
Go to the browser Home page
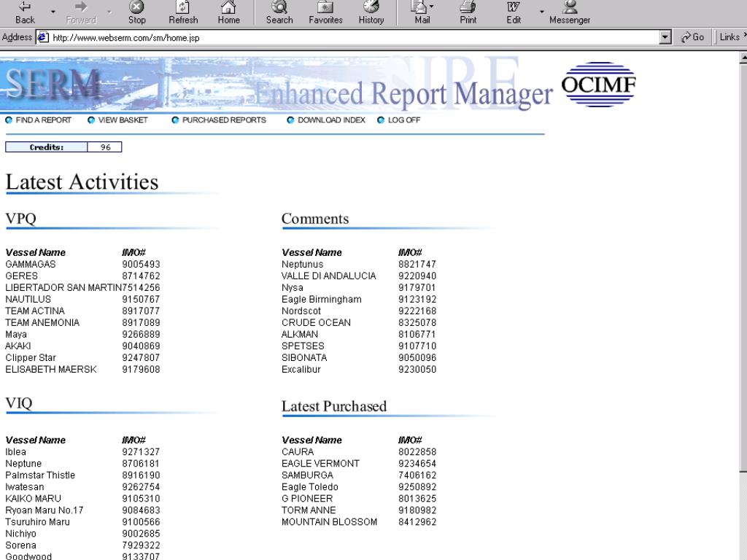pyautogui.click(x=228, y=13)
